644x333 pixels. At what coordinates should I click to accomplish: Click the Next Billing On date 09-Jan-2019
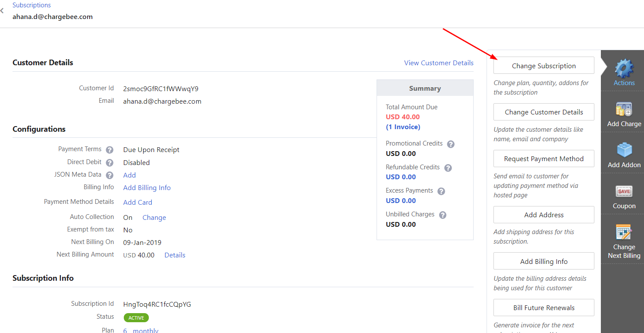142,243
